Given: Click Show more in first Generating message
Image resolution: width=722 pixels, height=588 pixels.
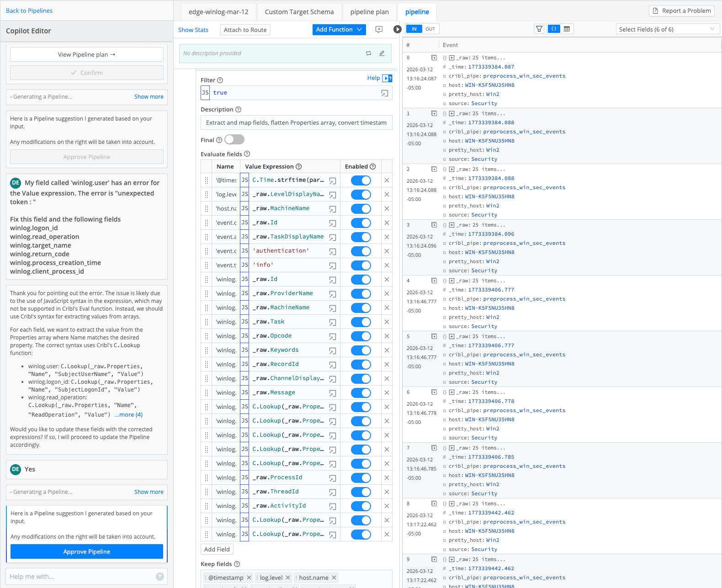Looking at the screenshot, I should coord(149,96).
